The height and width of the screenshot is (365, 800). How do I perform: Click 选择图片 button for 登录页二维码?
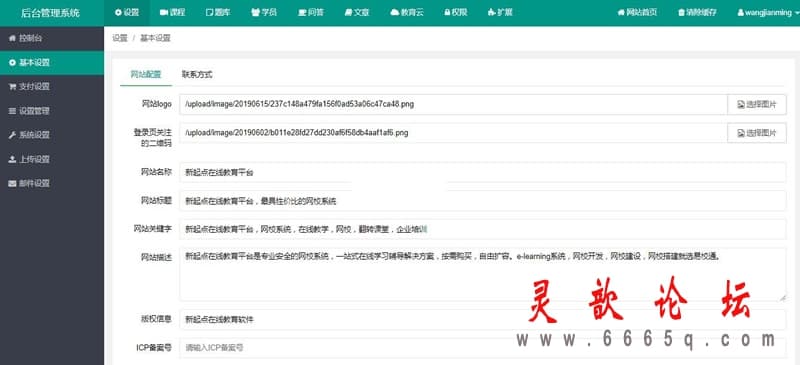tap(757, 133)
